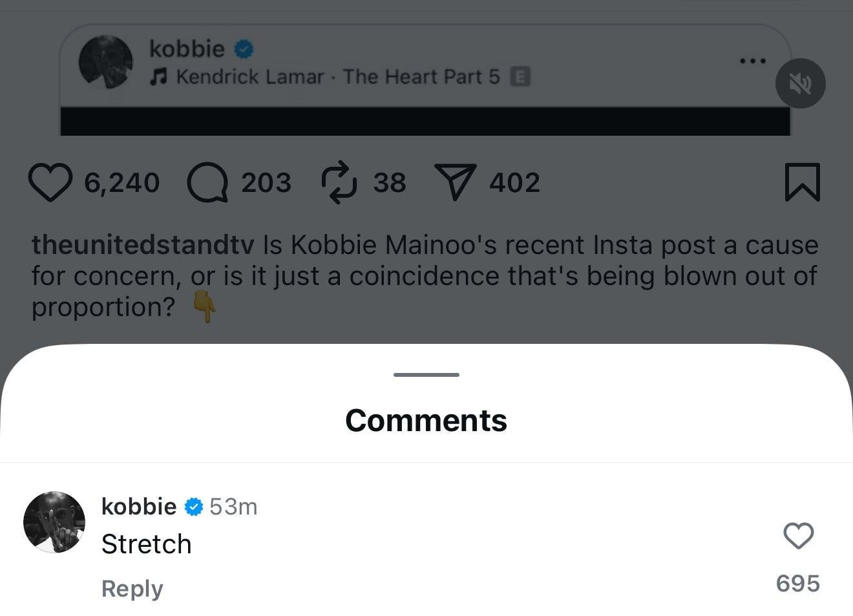The image size is (853, 616).
Task: Click the Comments sheet drag handle
Action: pos(426,375)
